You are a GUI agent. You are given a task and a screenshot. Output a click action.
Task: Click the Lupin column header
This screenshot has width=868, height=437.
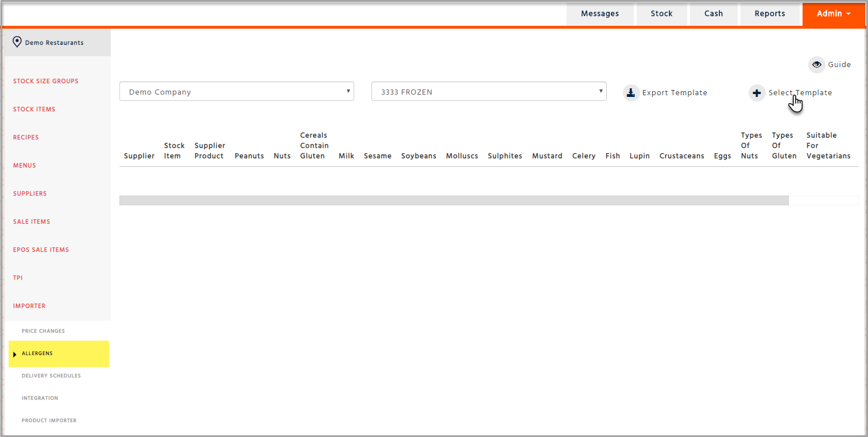(x=640, y=156)
